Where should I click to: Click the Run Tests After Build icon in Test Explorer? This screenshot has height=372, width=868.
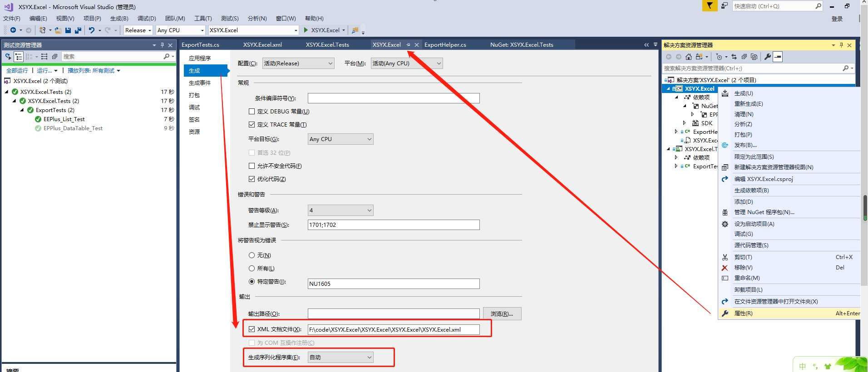[8, 57]
